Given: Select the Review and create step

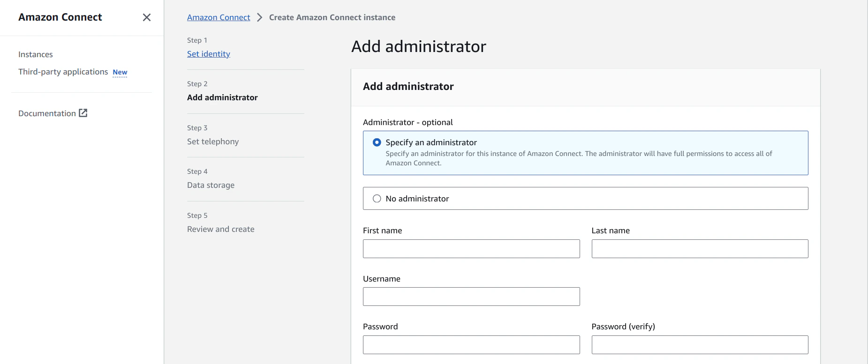Looking at the screenshot, I should pyautogui.click(x=221, y=229).
